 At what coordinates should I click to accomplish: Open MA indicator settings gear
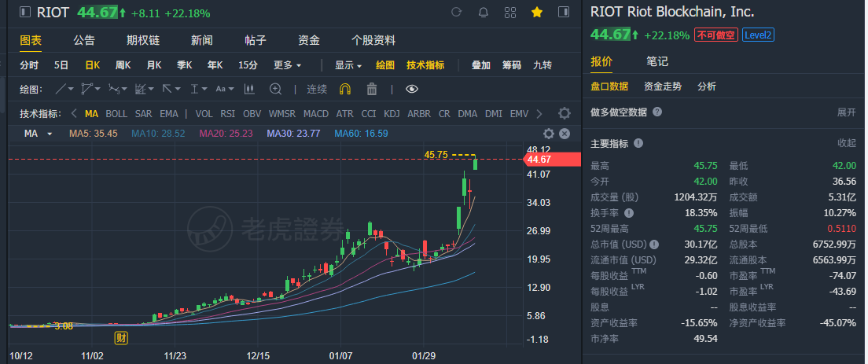coord(549,134)
